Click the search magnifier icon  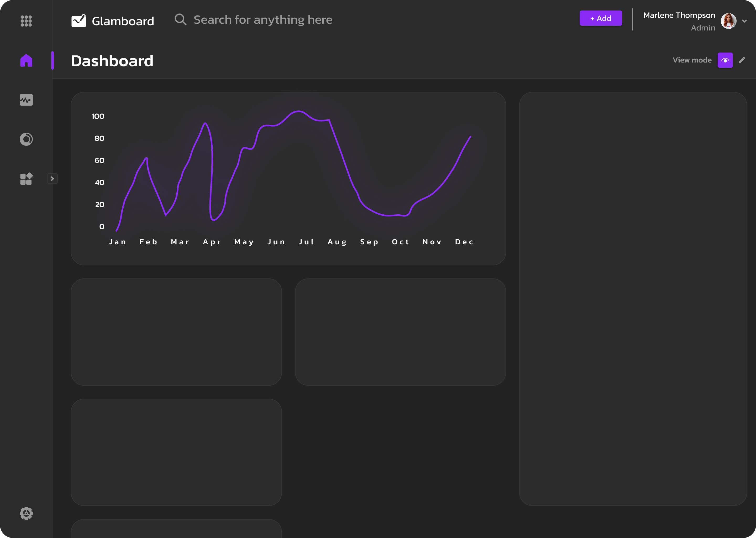click(180, 19)
